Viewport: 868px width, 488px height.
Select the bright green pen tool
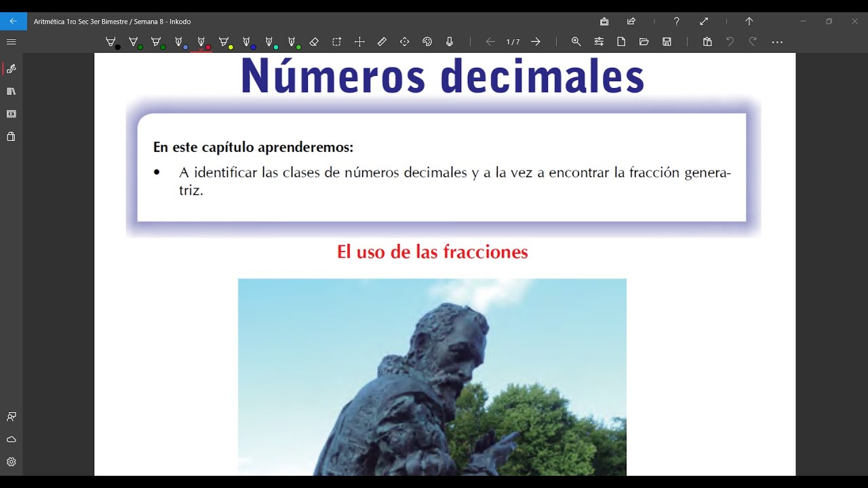click(x=293, y=42)
